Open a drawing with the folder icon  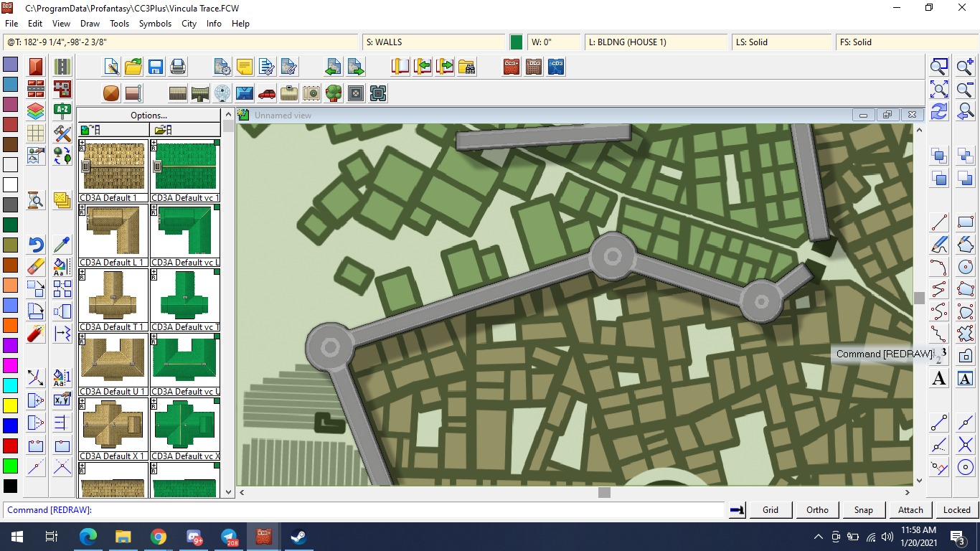(133, 67)
